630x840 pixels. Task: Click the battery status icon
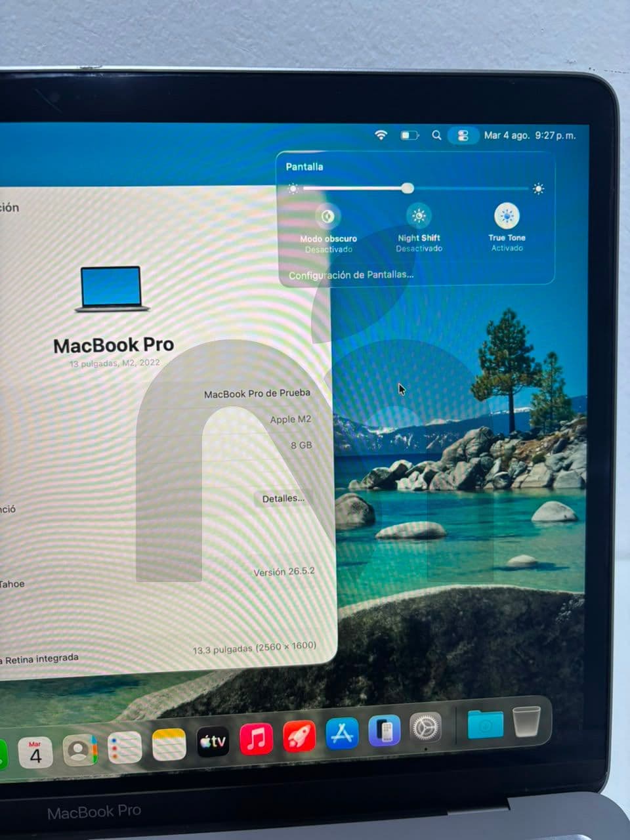[x=409, y=135]
